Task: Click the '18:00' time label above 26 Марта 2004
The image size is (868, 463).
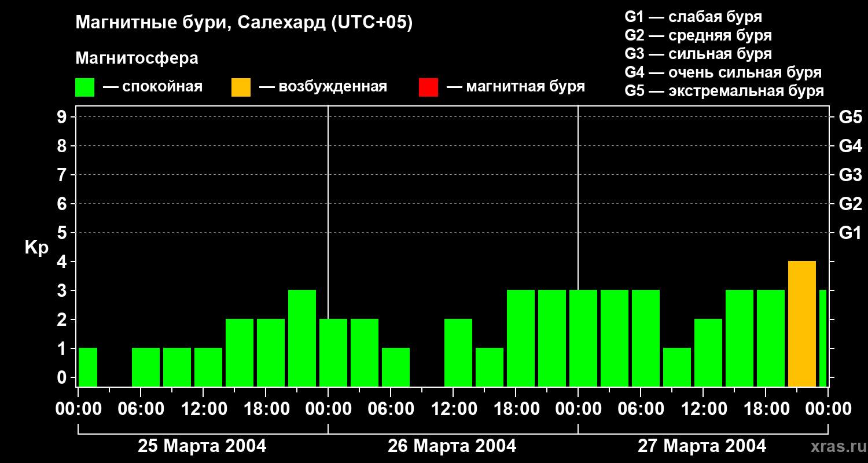Action: pos(516,409)
